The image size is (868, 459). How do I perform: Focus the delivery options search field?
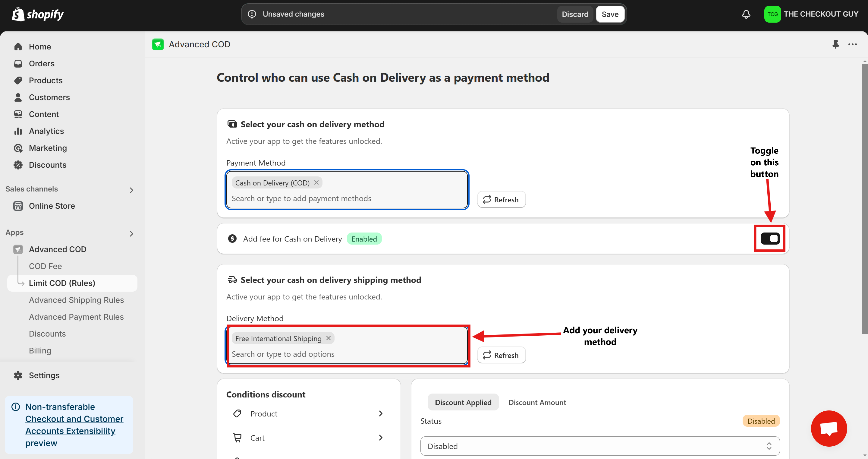click(x=347, y=354)
